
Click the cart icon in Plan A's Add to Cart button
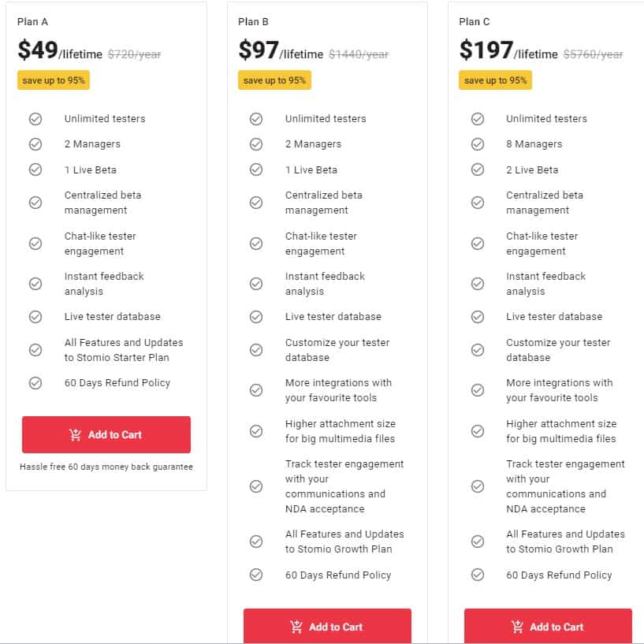tap(76, 434)
